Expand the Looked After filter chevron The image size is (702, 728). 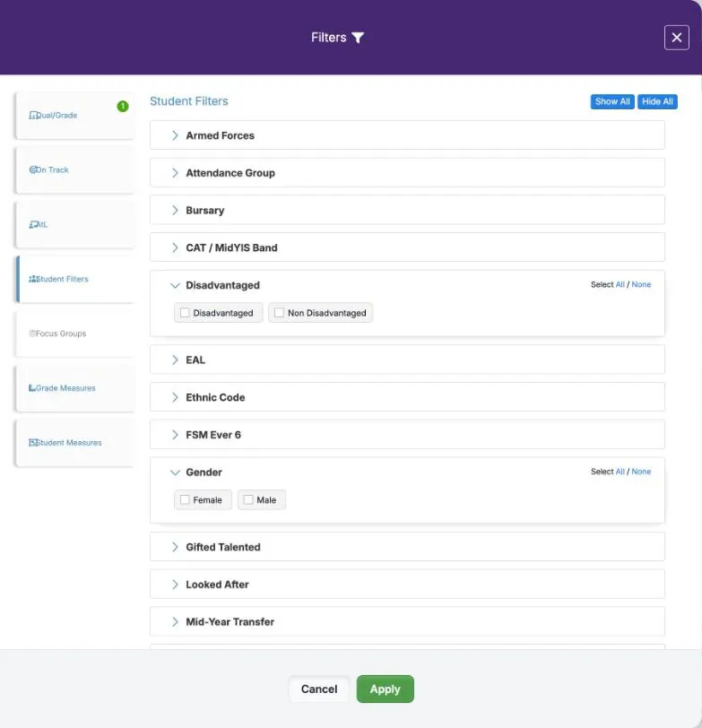[175, 585]
